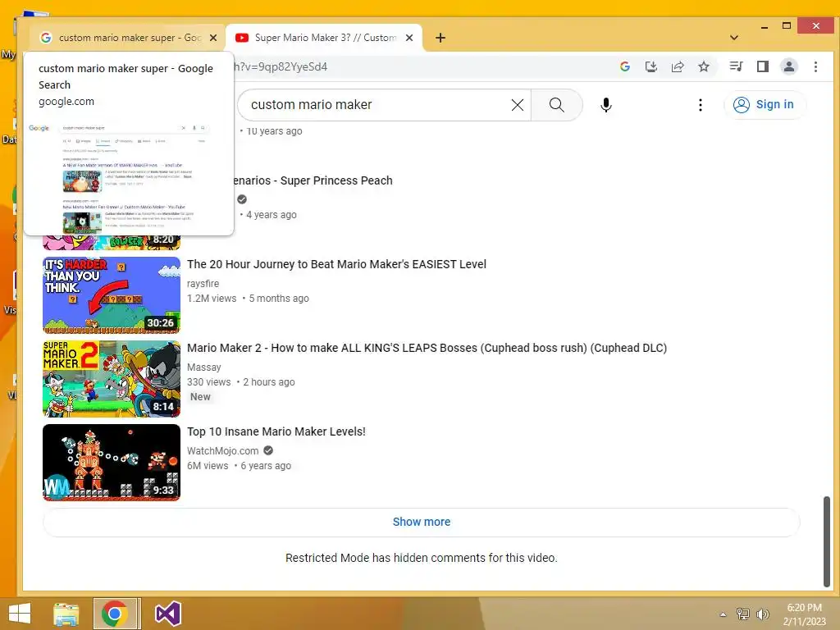Click 'Restricted Mode has hidden comments' text

tap(421, 558)
